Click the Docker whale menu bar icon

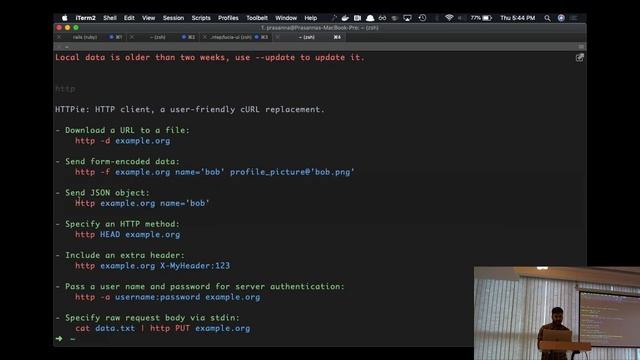pyautogui.click(x=345, y=18)
